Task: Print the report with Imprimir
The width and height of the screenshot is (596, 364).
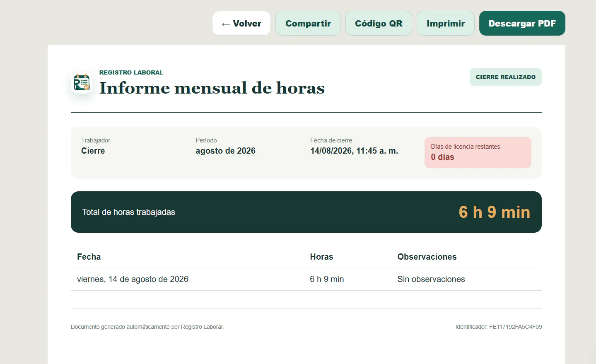Action: pos(446,23)
